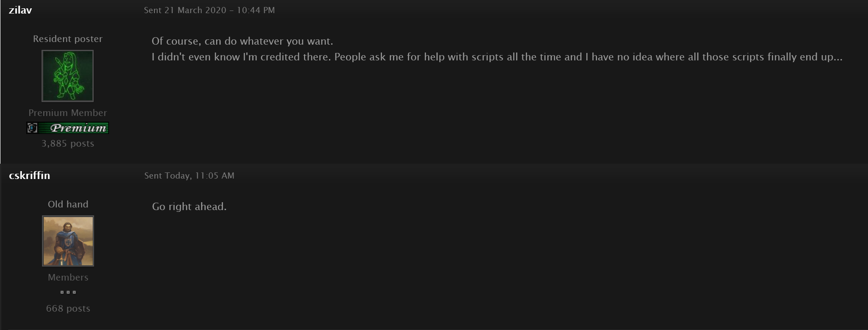Image resolution: width=868 pixels, height=330 pixels.
Task: Open zilav's user profile name link
Action: pos(20,10)
